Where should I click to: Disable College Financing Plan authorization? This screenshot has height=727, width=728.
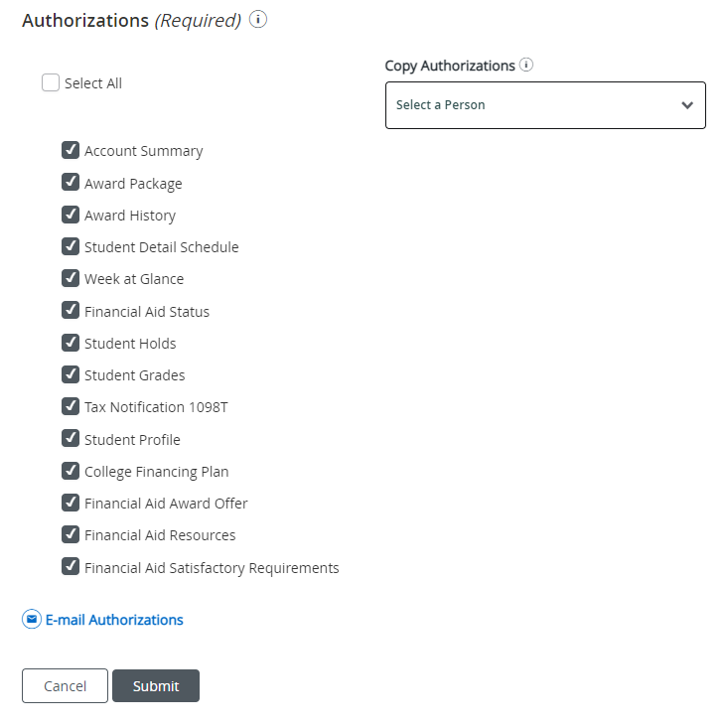(x=71, y=471)
